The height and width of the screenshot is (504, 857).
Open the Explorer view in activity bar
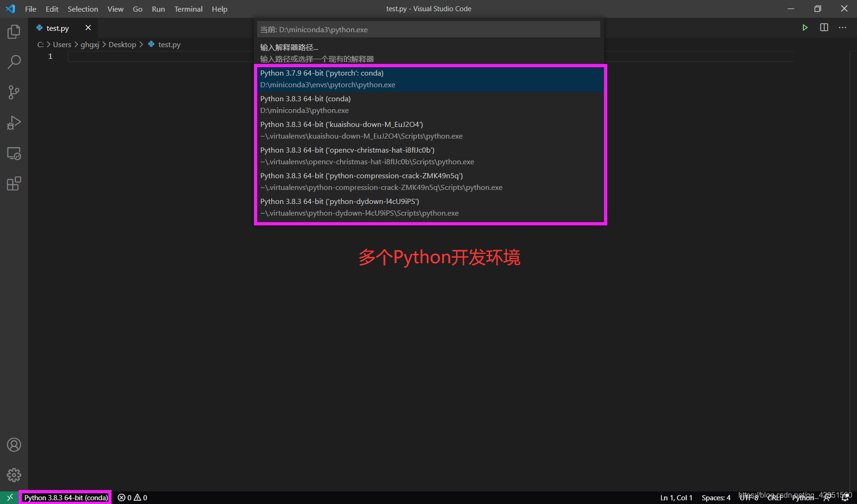coord(14,32)
